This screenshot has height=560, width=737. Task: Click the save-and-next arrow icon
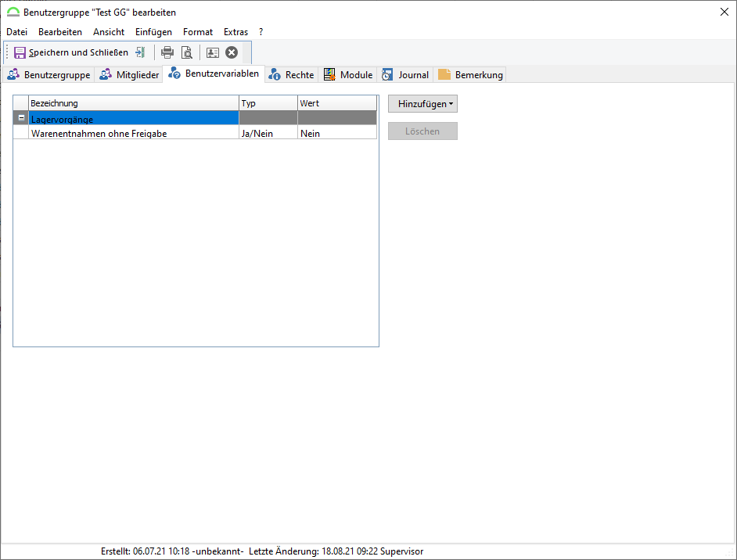[141, 52]
